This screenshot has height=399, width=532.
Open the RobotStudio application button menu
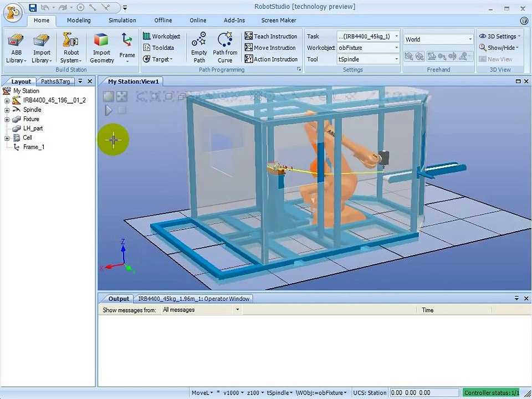(x=13, y=13)
